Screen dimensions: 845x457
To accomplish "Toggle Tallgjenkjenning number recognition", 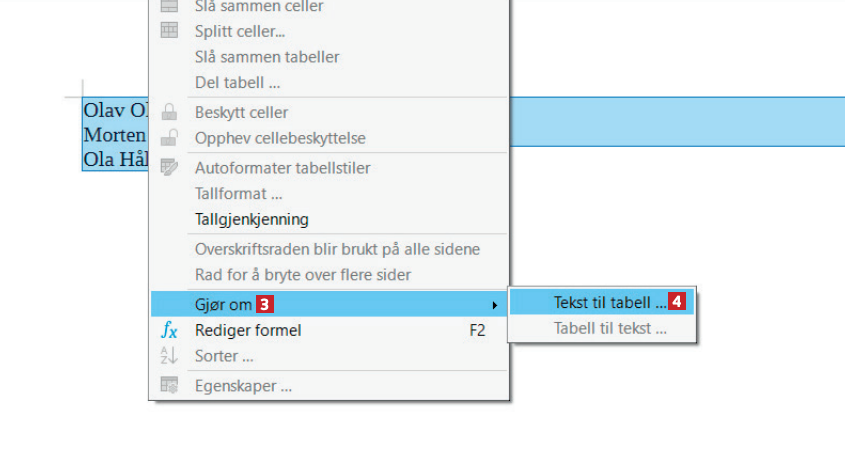I will [x=252, y=219].
